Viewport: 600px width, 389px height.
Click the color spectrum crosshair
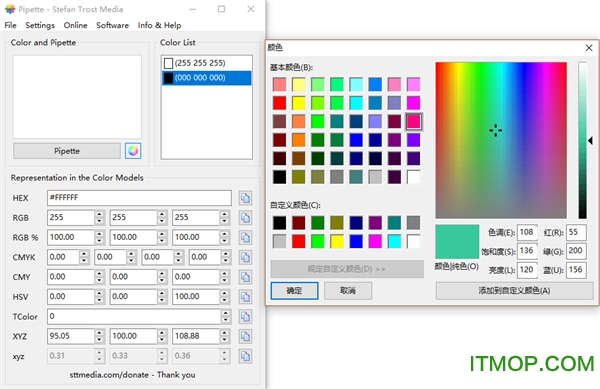(496, 130)
